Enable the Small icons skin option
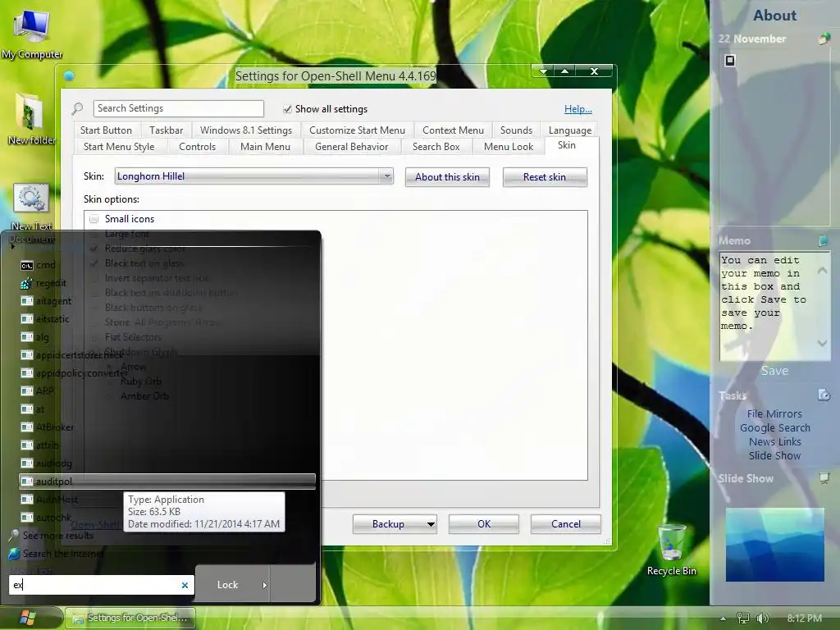 [94, 219]
